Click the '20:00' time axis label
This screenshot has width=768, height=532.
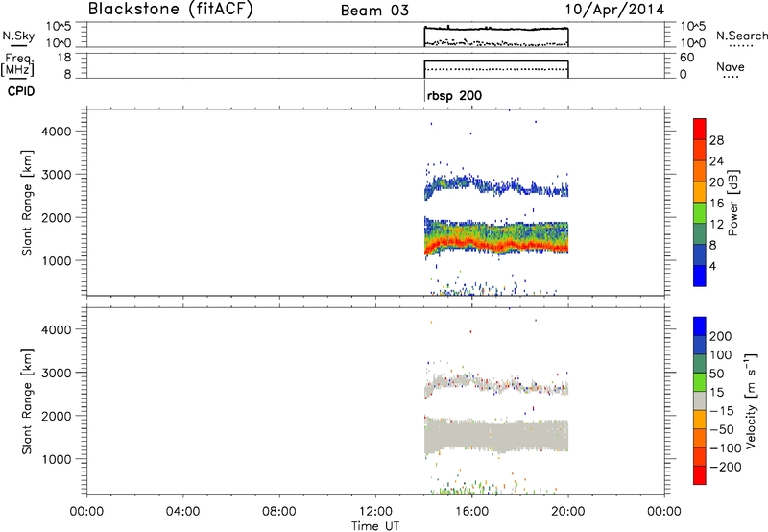[x=568, y=512]
